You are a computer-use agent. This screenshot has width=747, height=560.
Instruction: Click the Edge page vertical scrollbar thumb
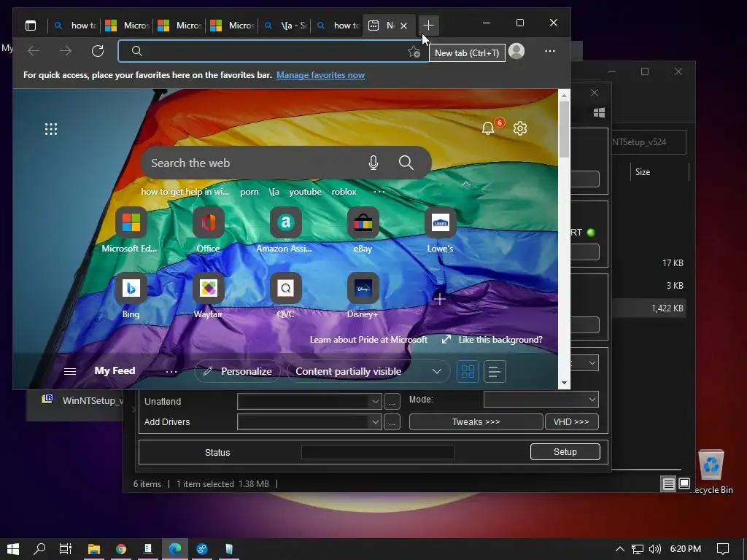[x=564, y=129]
